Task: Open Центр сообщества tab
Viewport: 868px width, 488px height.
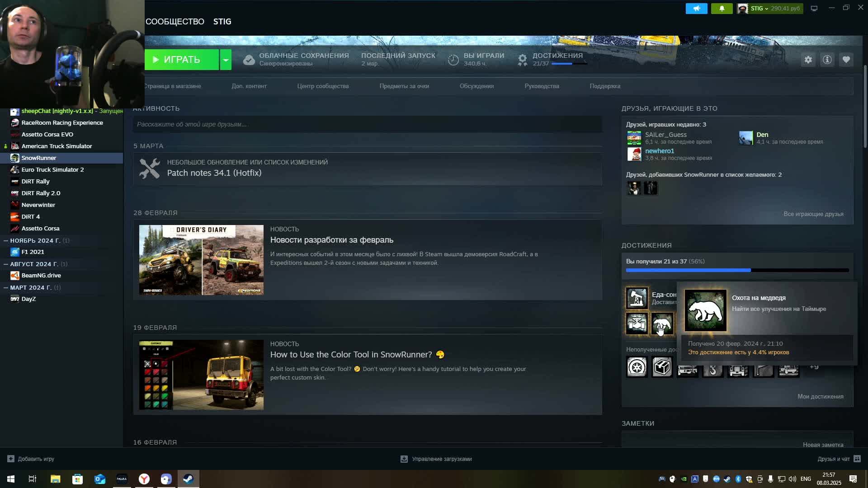Action: tap(323, 86)
